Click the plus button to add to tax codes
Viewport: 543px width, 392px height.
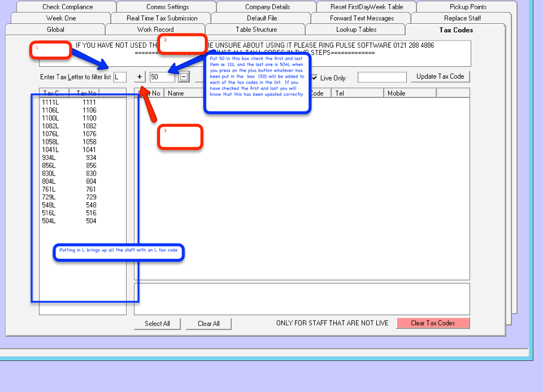click(140, 77)
